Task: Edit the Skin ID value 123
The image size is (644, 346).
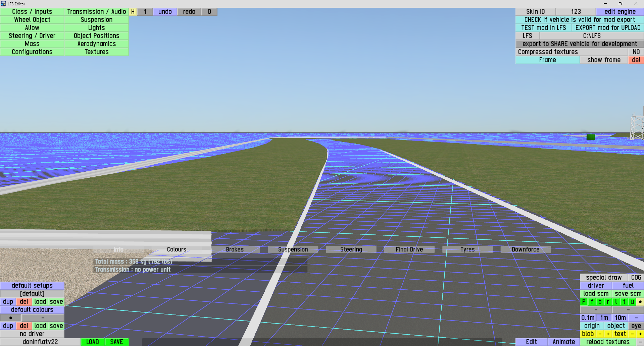Action: (576, 12)
